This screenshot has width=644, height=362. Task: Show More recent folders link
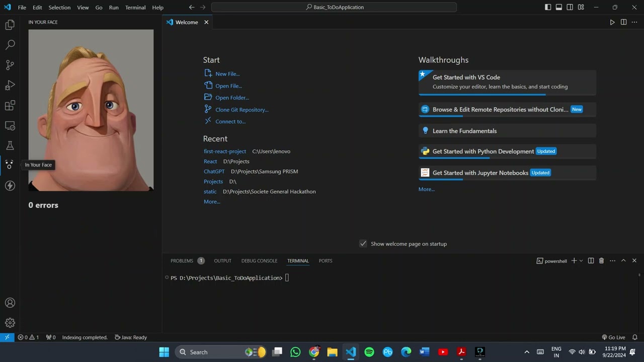212,202
